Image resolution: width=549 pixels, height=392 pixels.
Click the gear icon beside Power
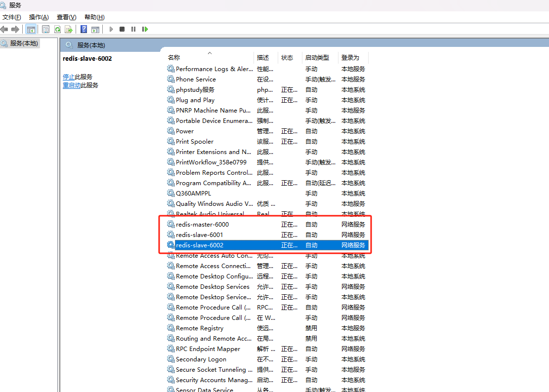171,131
